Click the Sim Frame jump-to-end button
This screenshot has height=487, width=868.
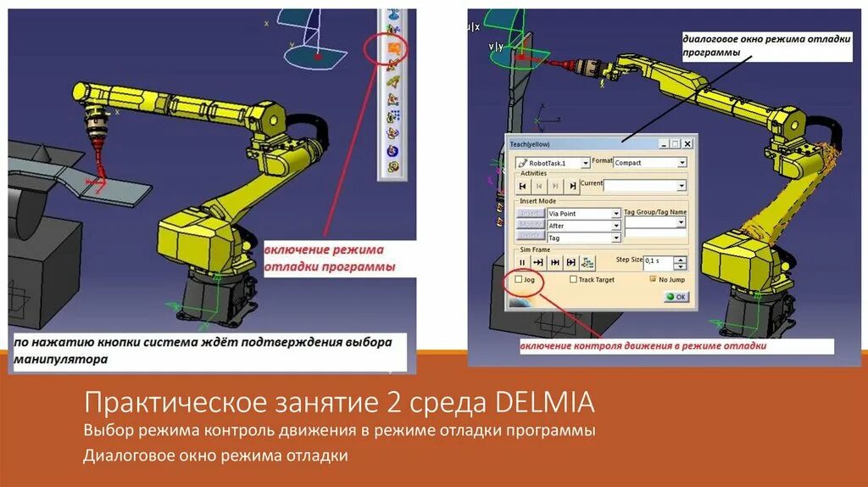pos(570,263)
